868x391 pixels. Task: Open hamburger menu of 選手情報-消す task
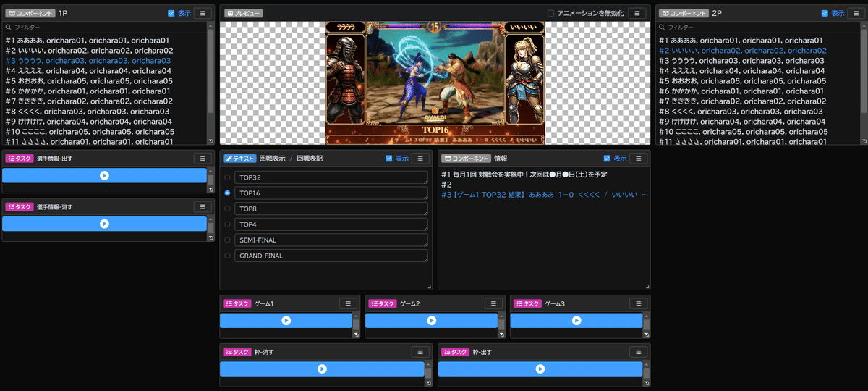(x=204, y=206)
